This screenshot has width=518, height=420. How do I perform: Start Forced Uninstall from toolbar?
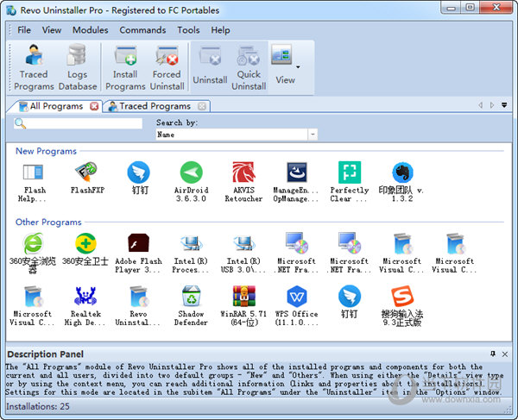click(167, 67)
